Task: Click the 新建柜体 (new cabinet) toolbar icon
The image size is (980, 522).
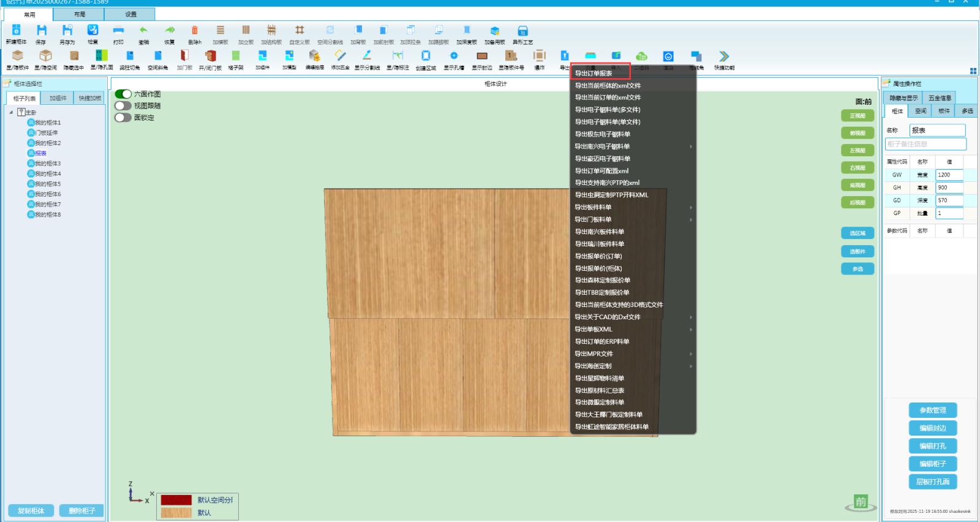Action: point(17,31)
